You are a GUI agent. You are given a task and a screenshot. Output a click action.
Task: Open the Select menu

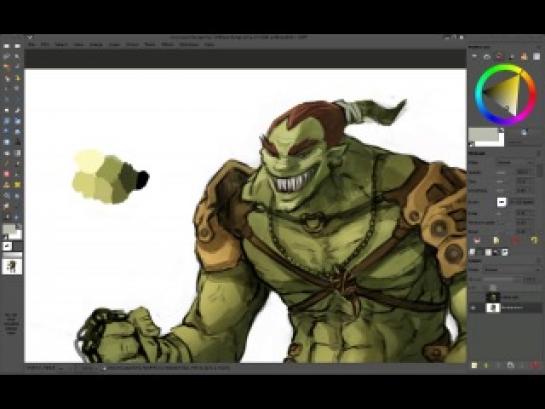[x=61, y=44]
